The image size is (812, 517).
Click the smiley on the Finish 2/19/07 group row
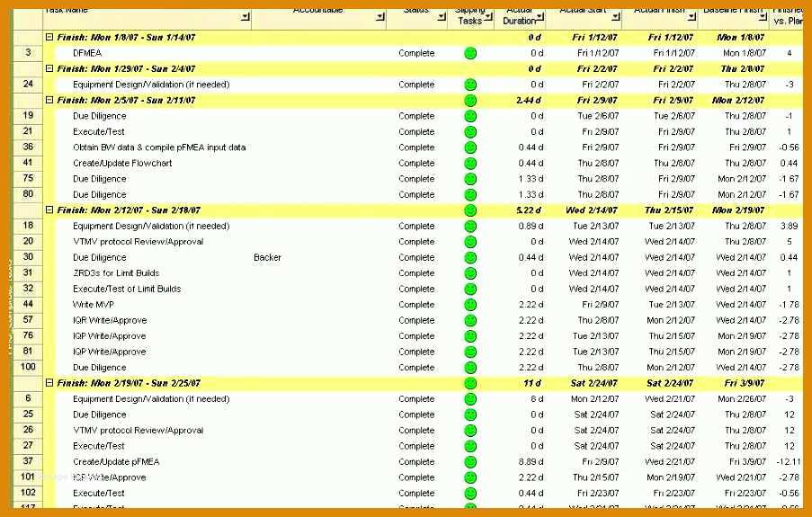tap(470, 383)
